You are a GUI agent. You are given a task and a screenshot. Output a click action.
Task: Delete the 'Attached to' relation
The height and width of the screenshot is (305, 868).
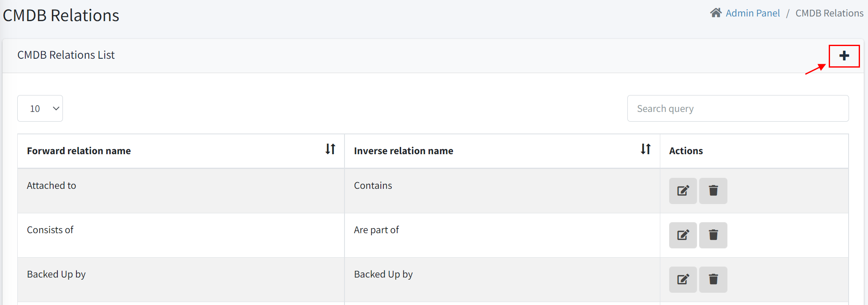(713, 191)
